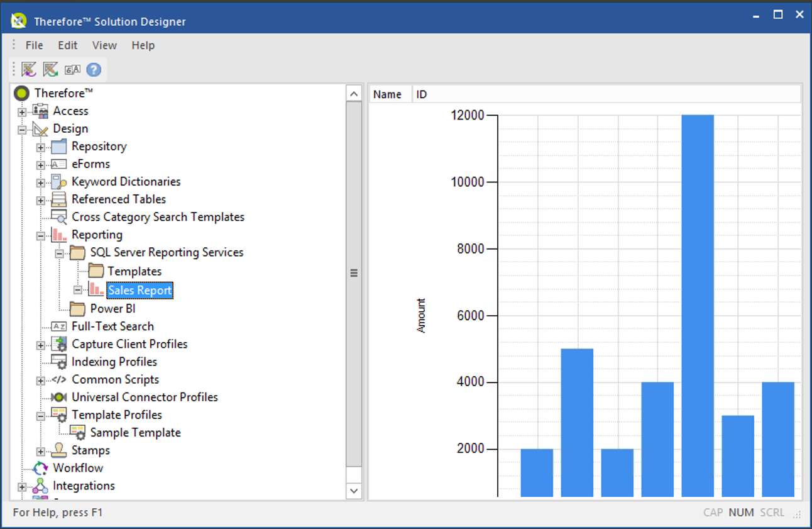Click the tree scrollbar down arrow
This screenshot has height=529, width=812.
point(354,490)
